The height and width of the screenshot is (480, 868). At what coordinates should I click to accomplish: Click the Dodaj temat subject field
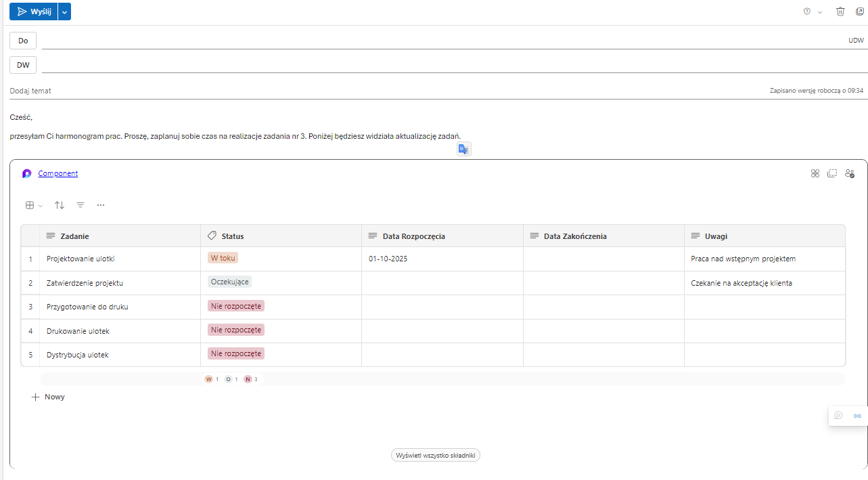coord(338,91)
